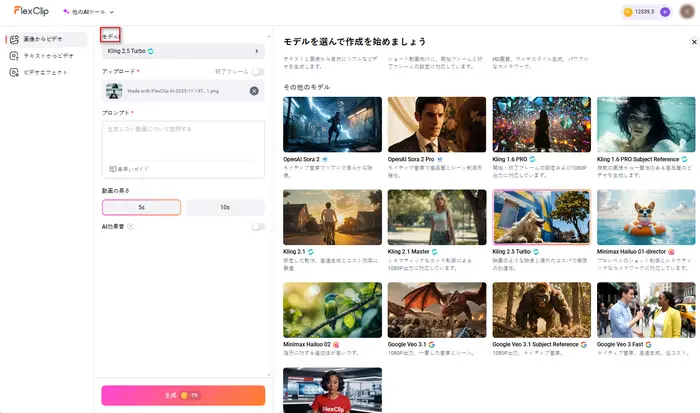The image size is (700, 413).
Task: Open the text-to-video tab
Action: pyautogui.click(x=44, y=56)
